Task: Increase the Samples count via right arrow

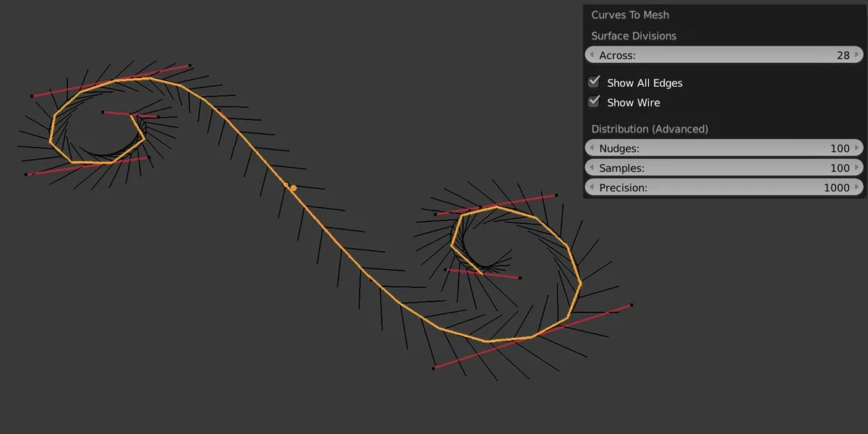Action: click(858, 167)
